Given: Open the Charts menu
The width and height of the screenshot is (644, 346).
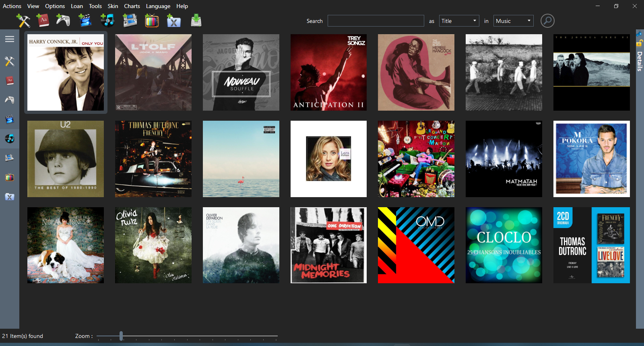Looking at the screenshot, I should [132, 6].
